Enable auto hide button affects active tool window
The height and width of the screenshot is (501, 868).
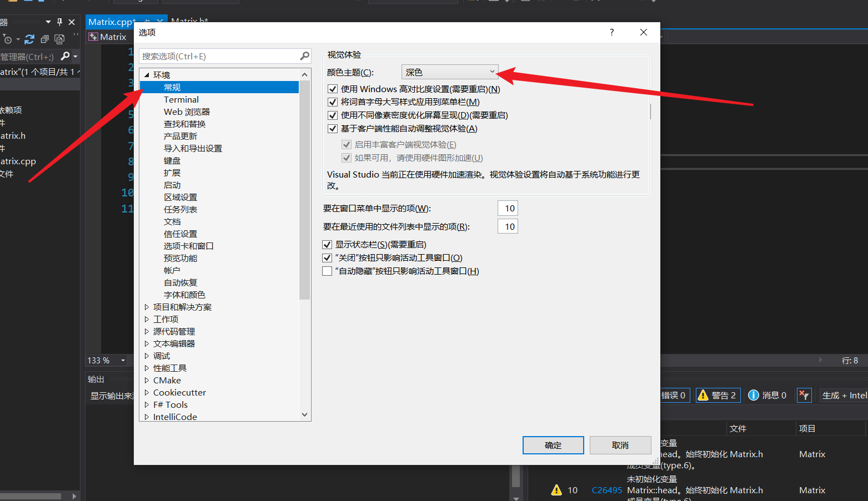(327, 271)
